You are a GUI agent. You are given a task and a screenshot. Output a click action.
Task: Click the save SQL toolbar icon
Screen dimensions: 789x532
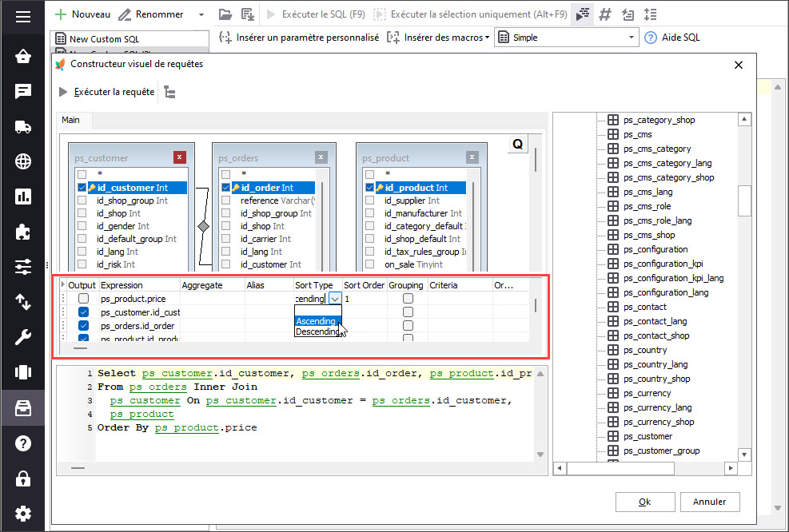(x=248, y=14)
